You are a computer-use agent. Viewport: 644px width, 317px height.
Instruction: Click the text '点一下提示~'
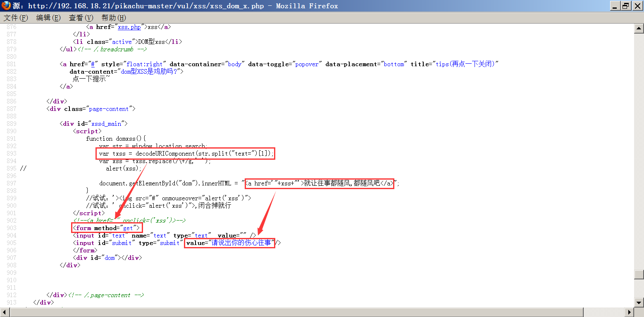click(91, 79)
